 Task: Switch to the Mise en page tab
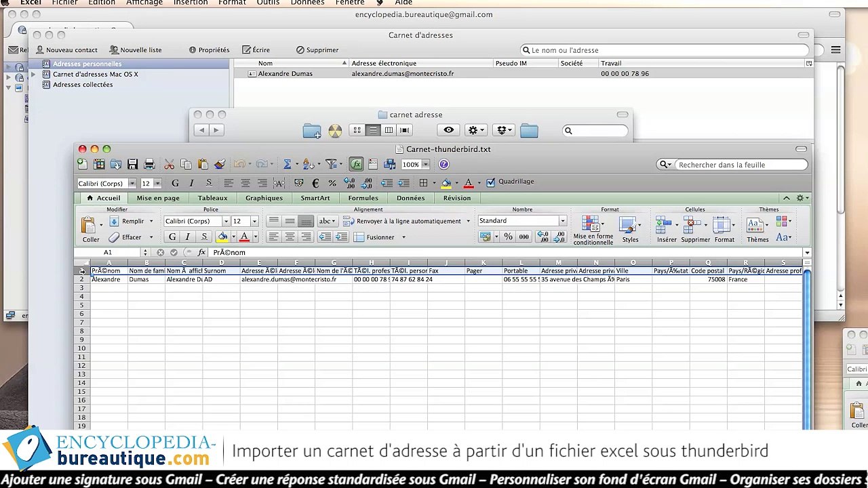(158, 198)
